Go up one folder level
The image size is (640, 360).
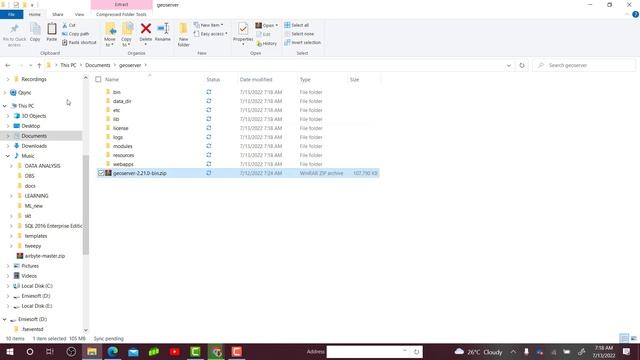point(39,65)
